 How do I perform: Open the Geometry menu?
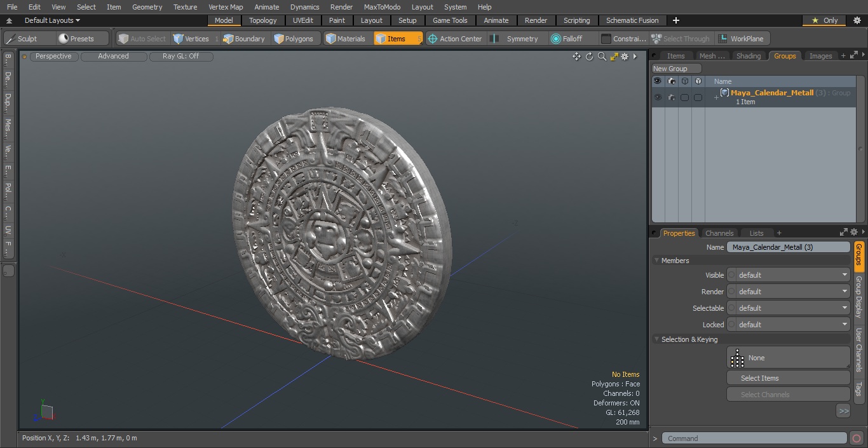[147, 7]
